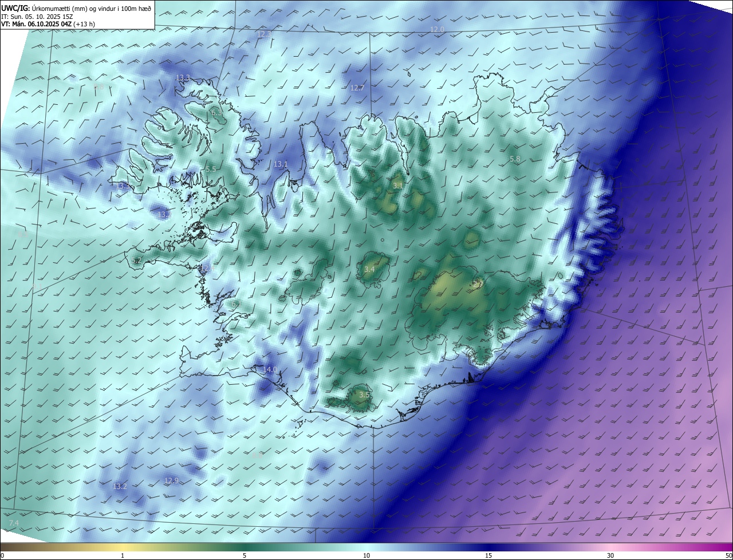Click the 3.1 value label in north Iceland

tap(397, 186)
